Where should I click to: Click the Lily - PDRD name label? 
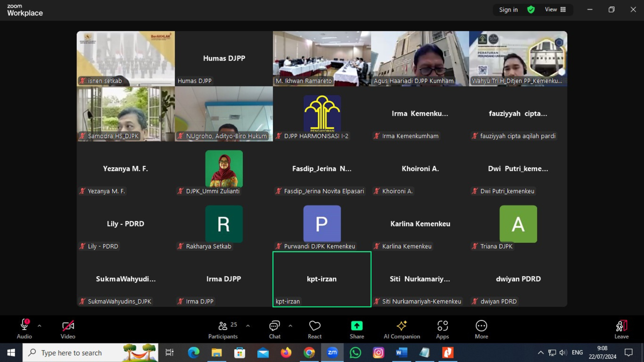coord(103,246)
